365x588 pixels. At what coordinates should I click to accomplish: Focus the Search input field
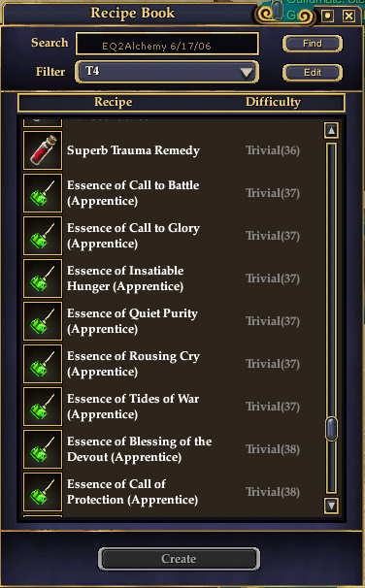click(x=167, y=44)
